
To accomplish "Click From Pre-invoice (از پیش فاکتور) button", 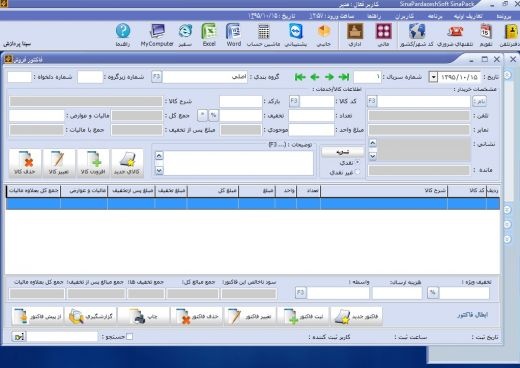I will [37, 316].
